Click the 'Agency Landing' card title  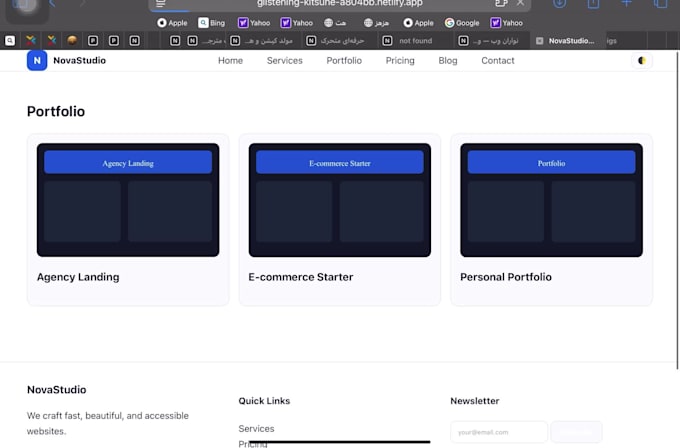click(78, 277)
